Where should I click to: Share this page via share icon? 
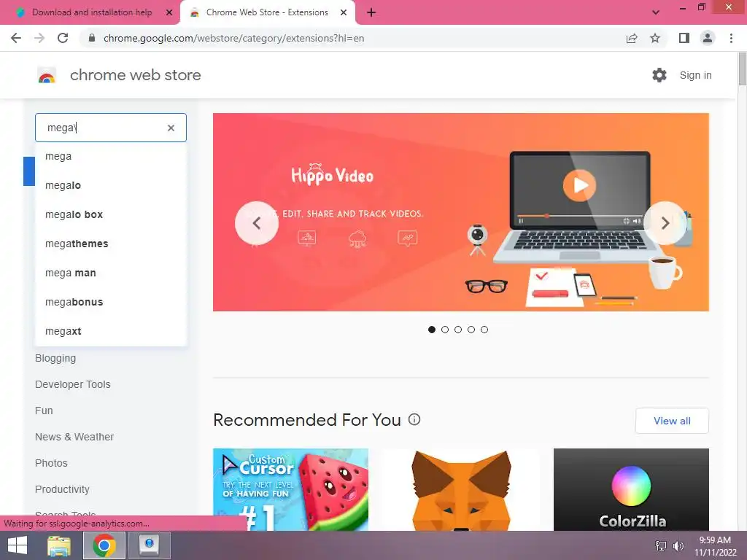pyautogui.click(x=632, y=38)
